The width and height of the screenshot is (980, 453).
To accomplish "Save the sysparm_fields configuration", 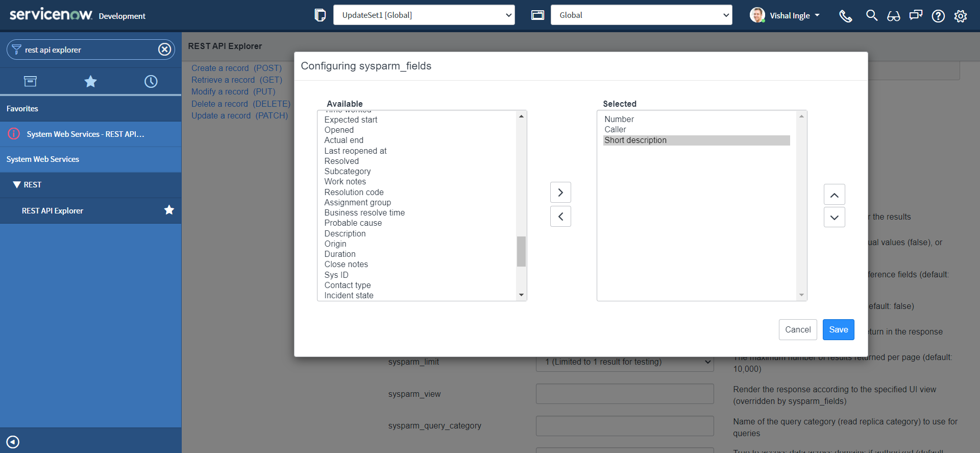I will pyautogui.click(x=838, y=329).
